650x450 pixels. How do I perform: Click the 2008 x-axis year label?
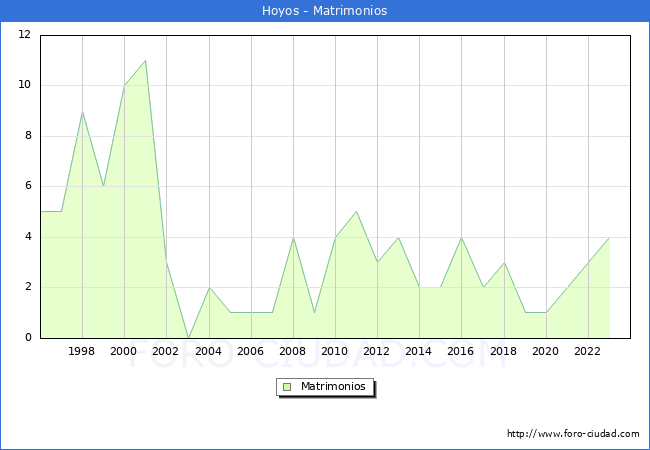(292, 351)
